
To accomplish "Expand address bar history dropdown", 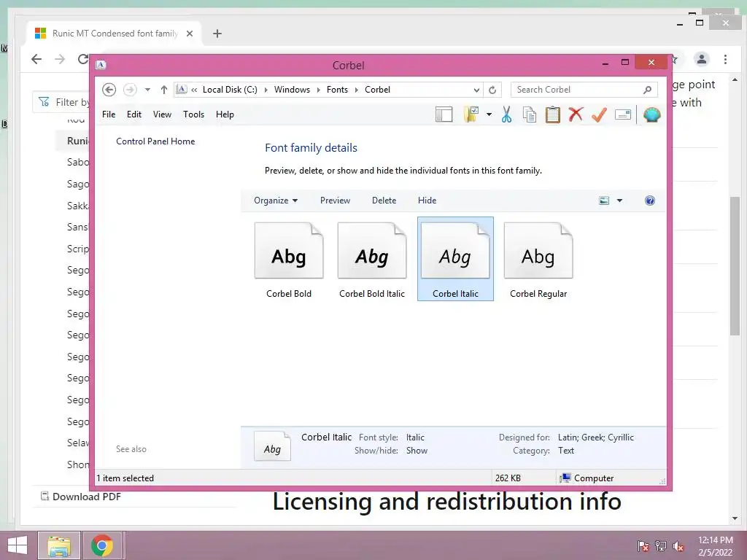I will 476,90.
